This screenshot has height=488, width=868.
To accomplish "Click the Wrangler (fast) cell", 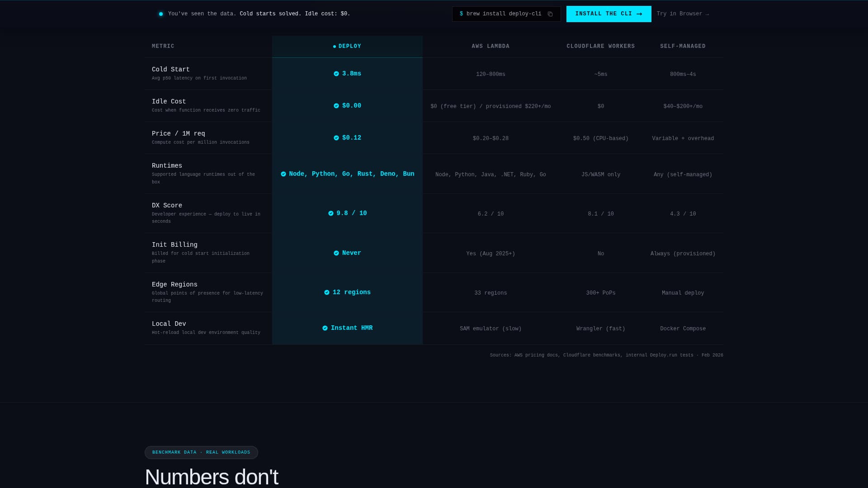I will (x=601, y=329).
